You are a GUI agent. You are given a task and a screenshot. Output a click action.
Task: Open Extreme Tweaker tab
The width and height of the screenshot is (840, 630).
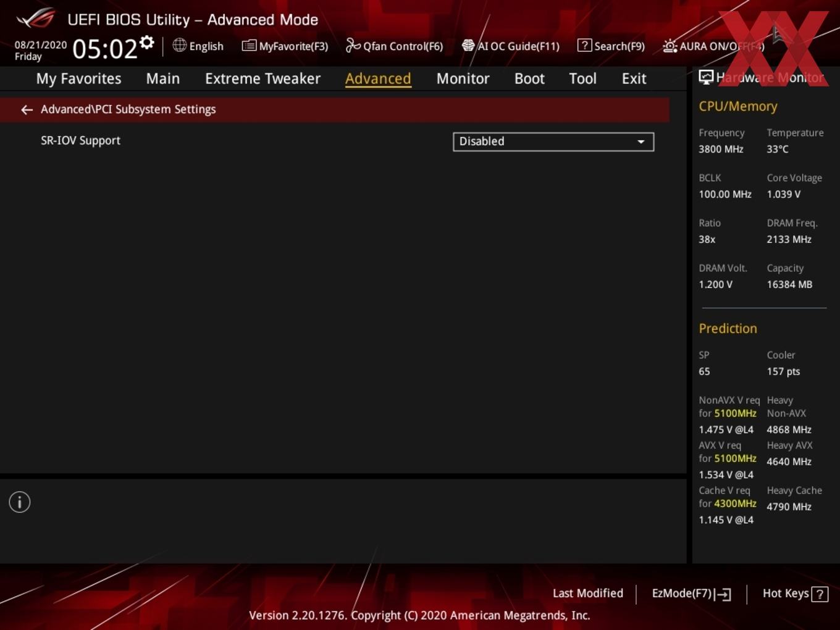262,78
